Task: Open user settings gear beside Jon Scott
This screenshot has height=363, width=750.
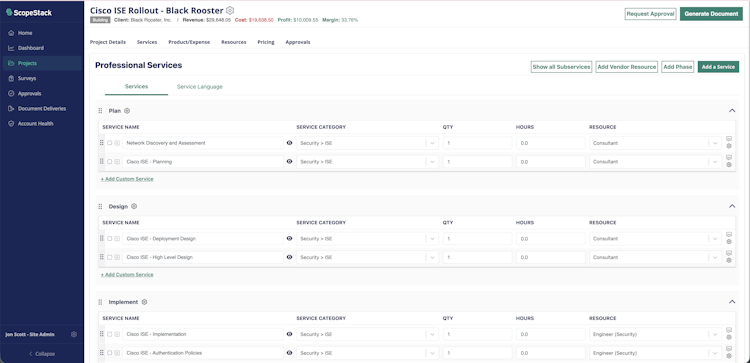Action: pyautogui.click(x=74, y=335)
